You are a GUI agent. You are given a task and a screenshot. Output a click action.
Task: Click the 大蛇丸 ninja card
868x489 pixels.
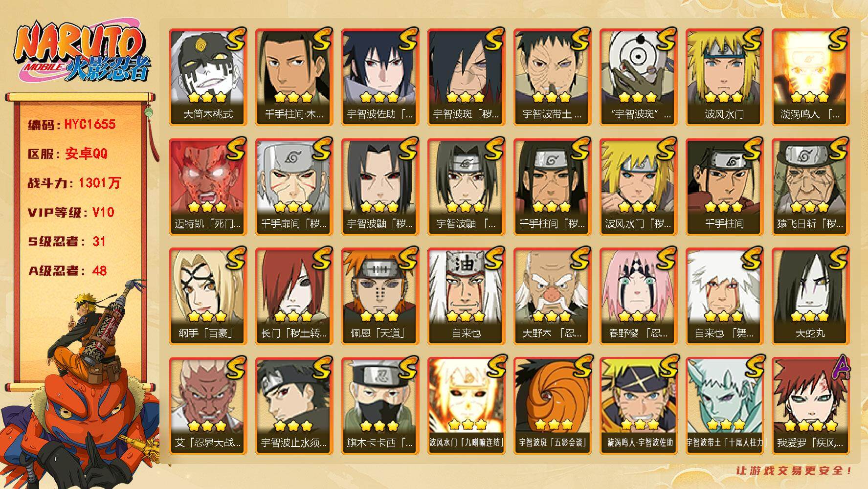pyautogui.click(x=810, y=296)
